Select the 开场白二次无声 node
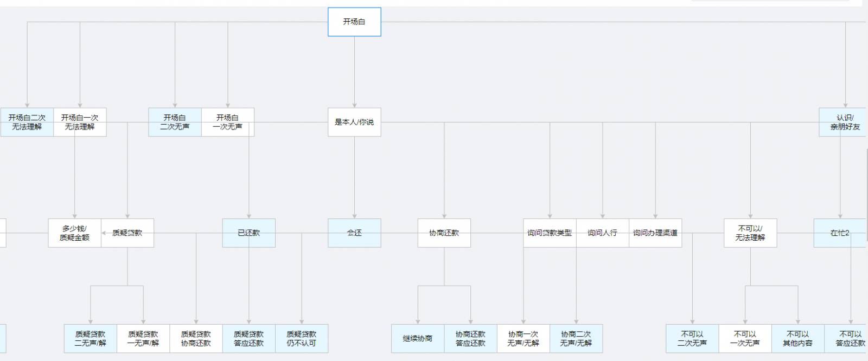The image size is (868, 361). point(175,122)
